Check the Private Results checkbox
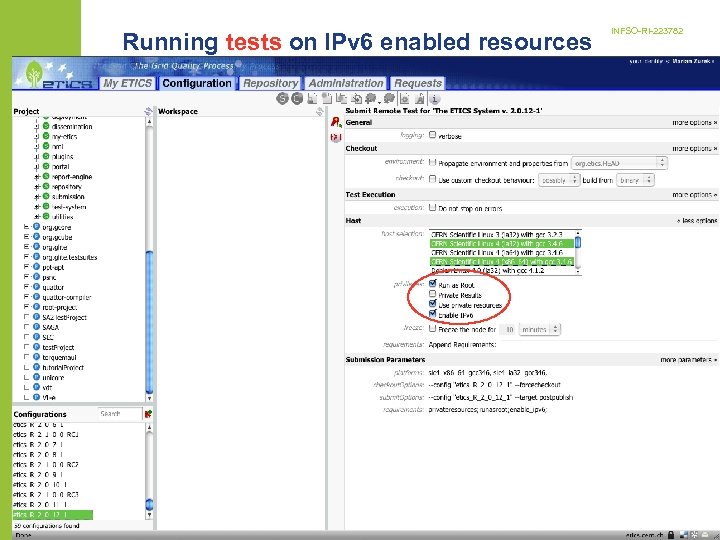 (433, 294)
